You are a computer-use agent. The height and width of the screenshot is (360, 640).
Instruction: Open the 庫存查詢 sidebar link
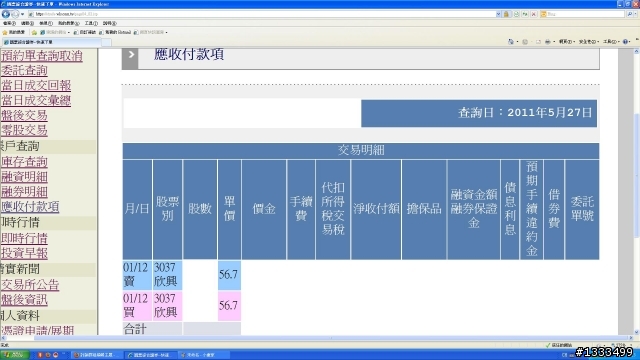tap(24, 162)
